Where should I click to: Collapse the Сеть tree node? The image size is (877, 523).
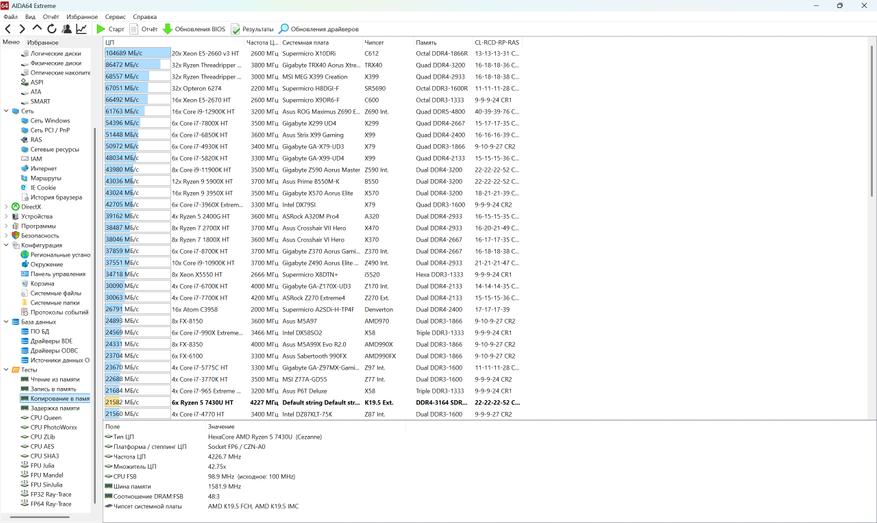coord(6,111)
